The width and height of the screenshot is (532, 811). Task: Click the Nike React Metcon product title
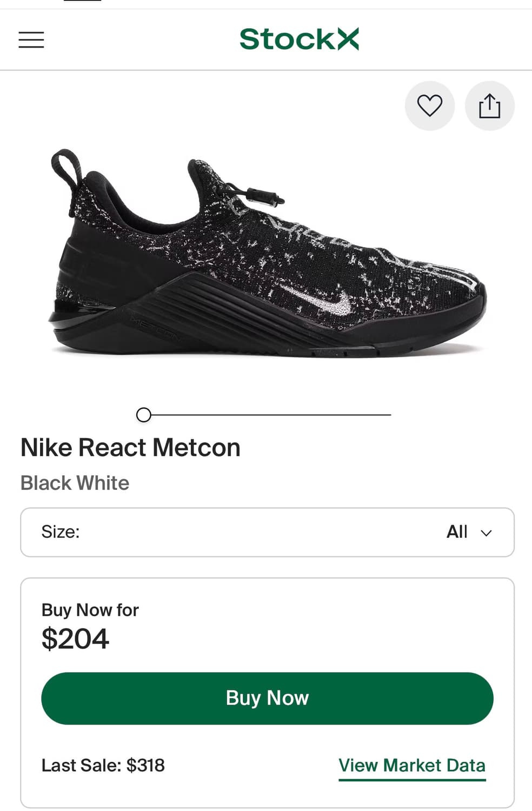coord(130,448)
